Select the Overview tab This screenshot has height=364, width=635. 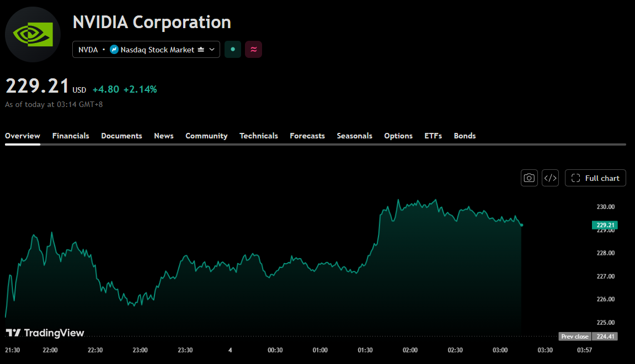pos(22,136)
